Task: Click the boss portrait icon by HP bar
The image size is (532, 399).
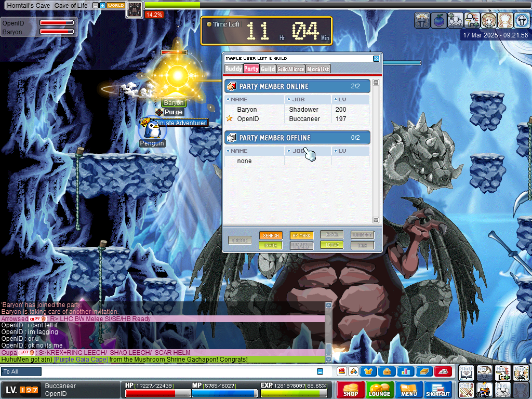Action: coord(135,9)
